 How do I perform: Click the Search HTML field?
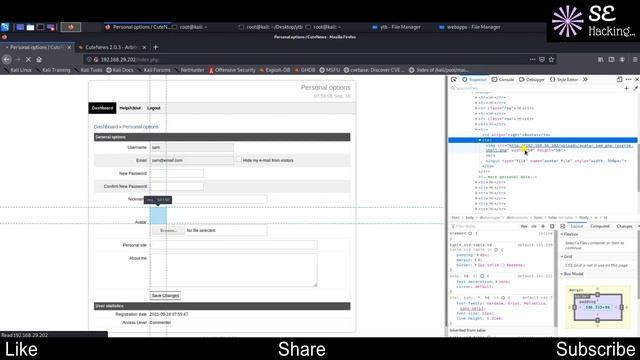click(x=535, y=88)
